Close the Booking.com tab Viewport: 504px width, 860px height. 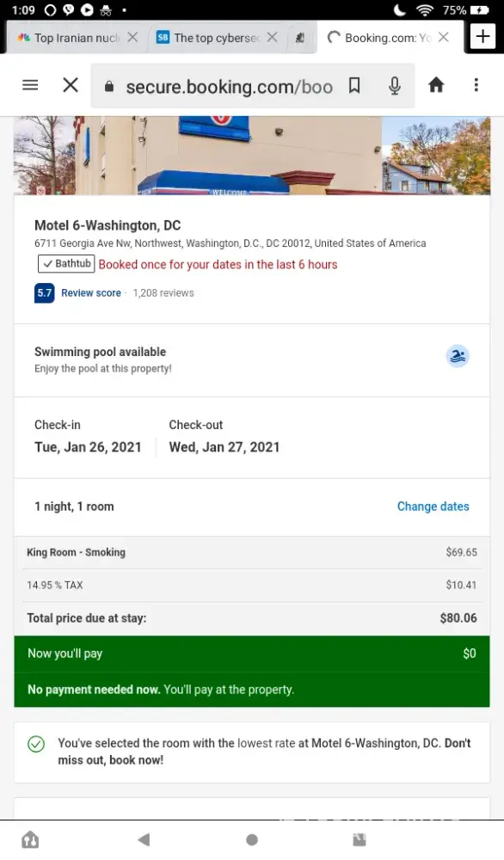coord(444,37)
